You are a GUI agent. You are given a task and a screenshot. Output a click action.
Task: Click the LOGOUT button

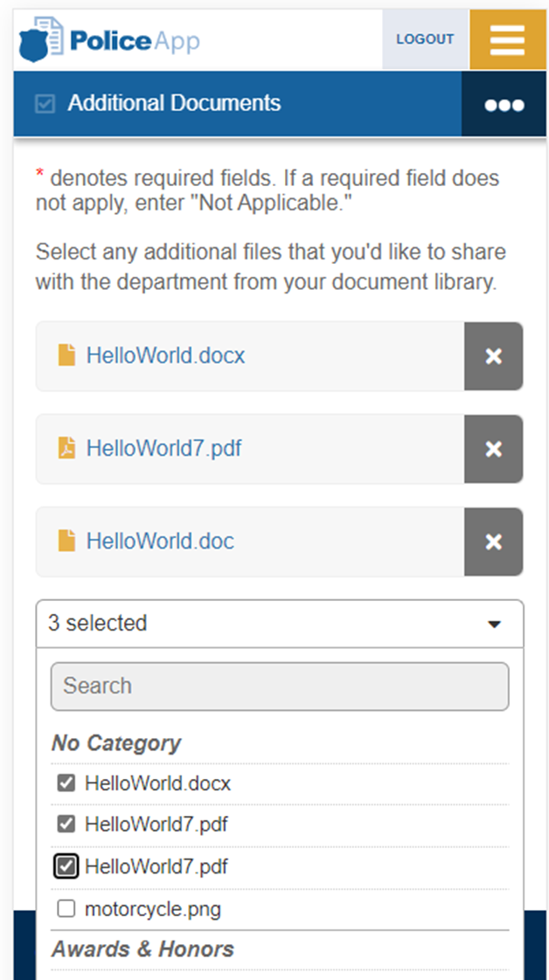(425, 39)
